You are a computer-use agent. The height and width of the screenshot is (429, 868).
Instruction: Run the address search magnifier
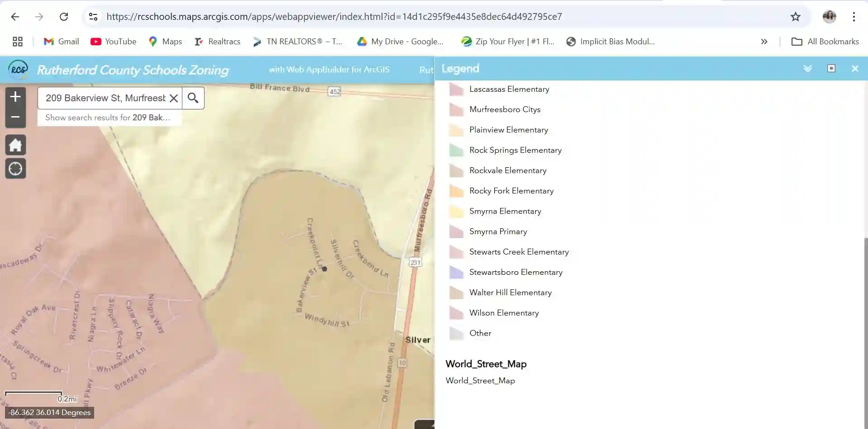tap(193, 98)
